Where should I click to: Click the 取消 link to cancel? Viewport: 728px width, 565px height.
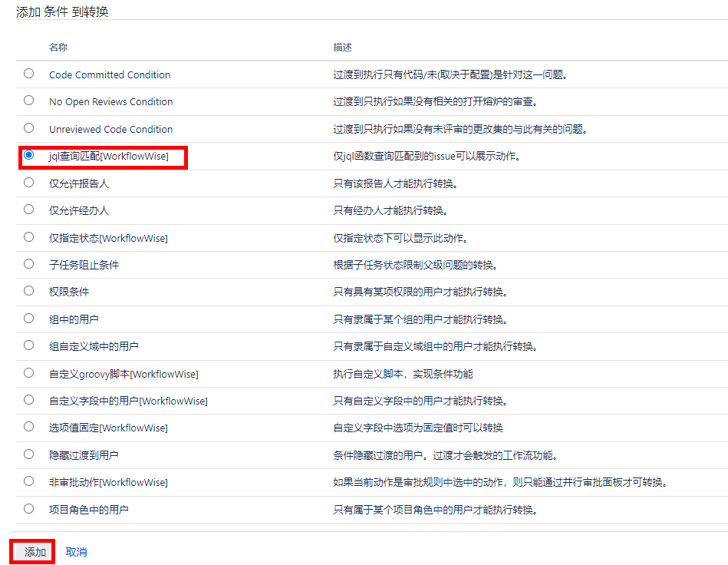coord(76,552)
